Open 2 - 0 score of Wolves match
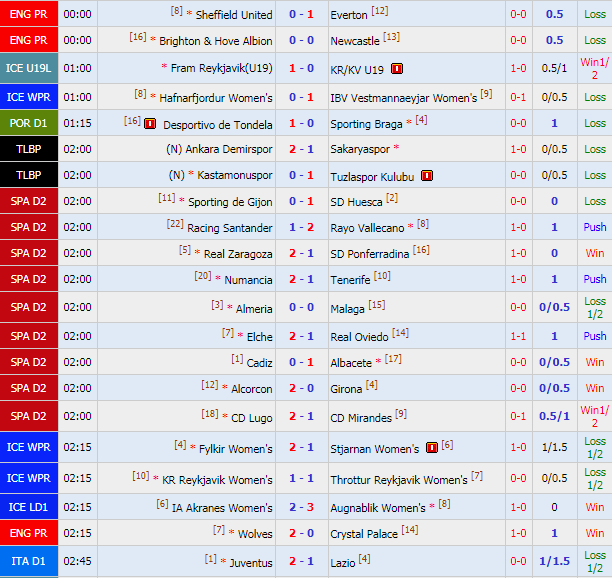The image size is (612, 578). [x=301, y=533]
